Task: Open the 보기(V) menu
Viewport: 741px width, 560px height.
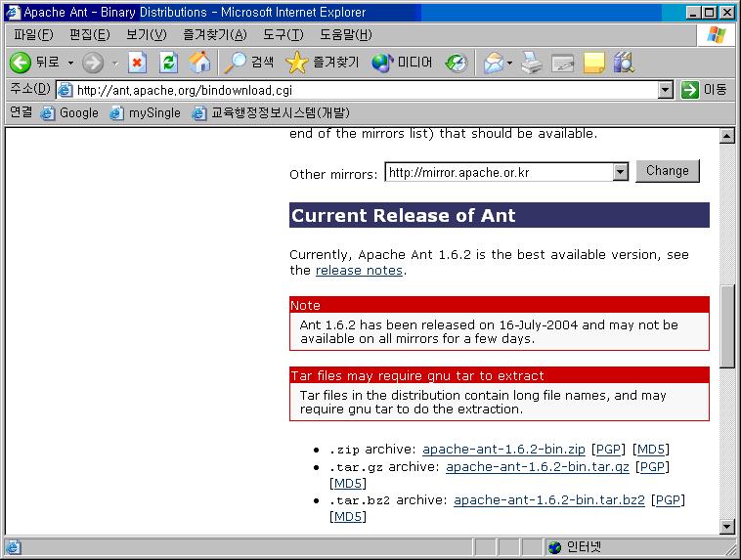Action: pos(146,34)
